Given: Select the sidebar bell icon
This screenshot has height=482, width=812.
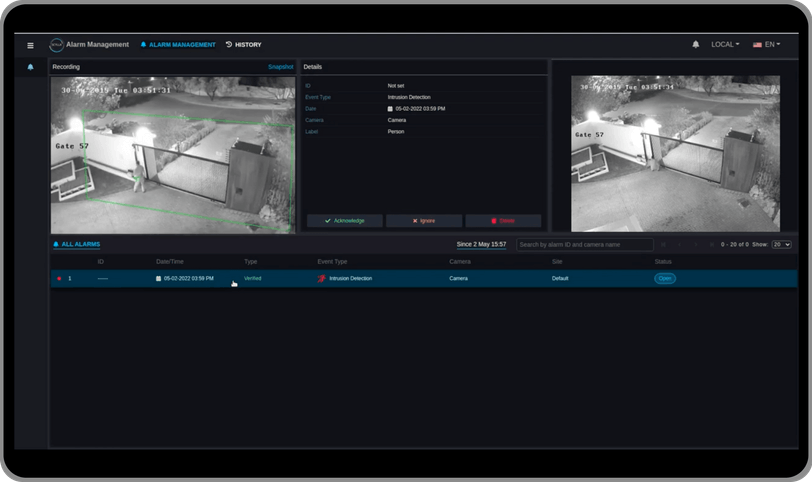Looking at the screenshot, I should click(31, 67).
